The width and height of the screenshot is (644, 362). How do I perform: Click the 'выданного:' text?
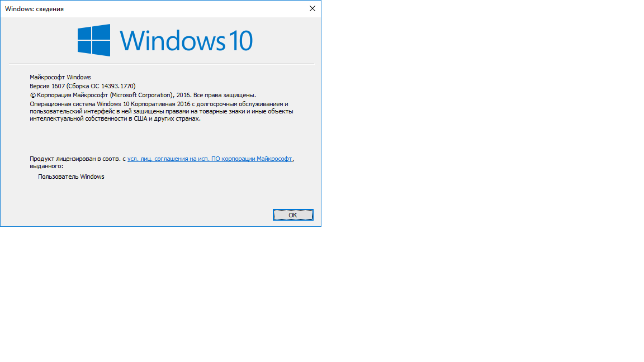point(46,166)
